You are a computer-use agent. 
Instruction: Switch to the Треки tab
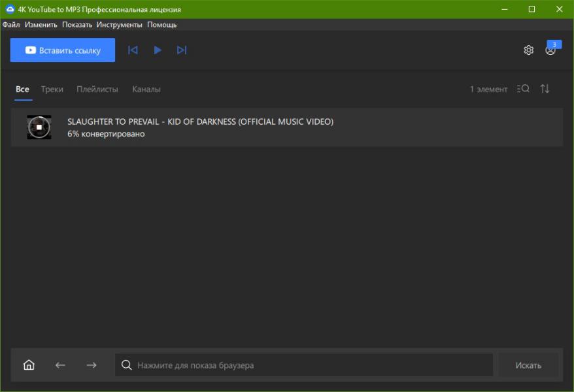52,90
